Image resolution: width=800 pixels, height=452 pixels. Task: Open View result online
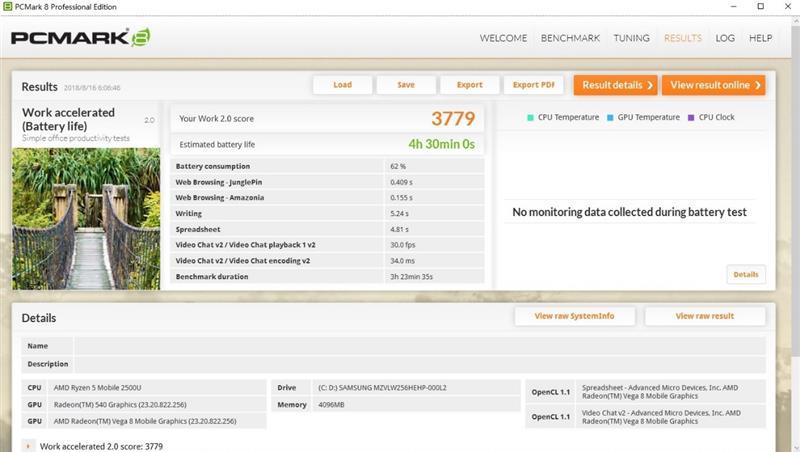713,85
